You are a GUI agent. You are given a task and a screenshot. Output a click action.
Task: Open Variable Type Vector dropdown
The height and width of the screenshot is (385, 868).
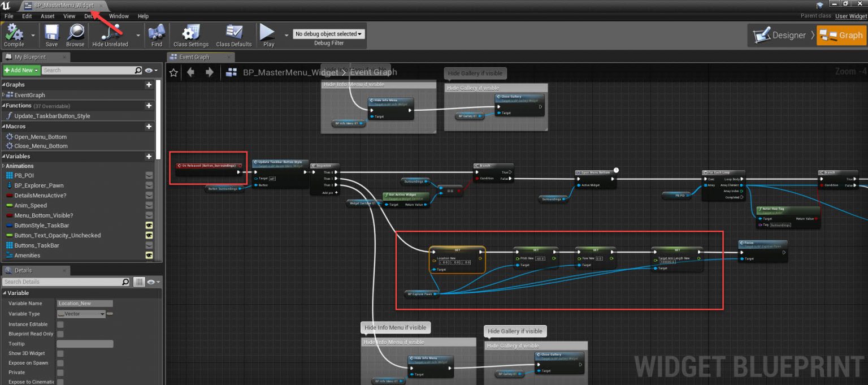tap(81, 314)
